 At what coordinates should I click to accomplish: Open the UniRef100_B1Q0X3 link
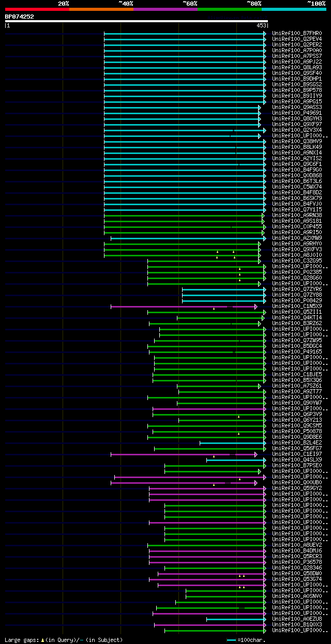coord(297,624)
